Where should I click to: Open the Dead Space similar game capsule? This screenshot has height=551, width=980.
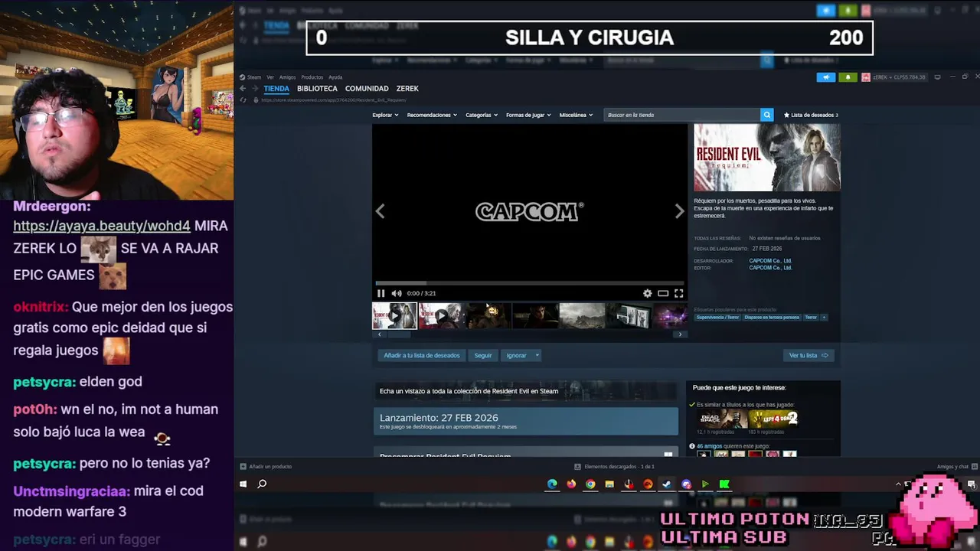[721, 419]
